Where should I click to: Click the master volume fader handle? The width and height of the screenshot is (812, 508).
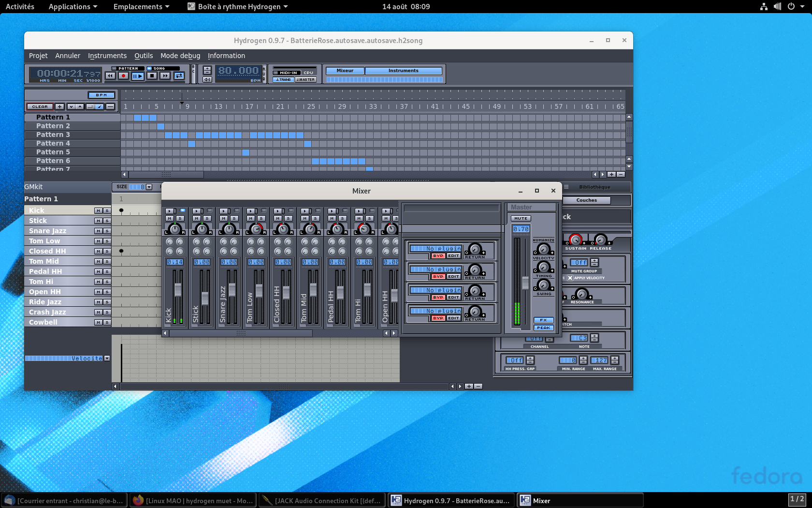(525, 283)
